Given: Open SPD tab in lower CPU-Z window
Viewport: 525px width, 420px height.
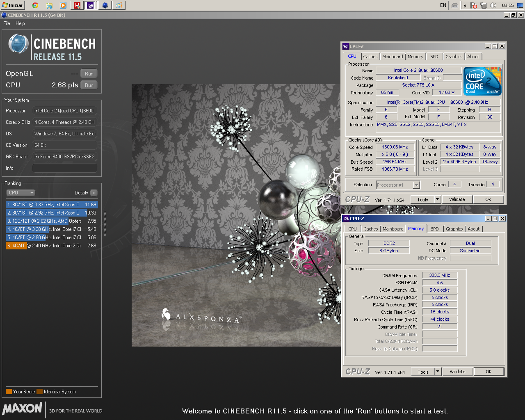Looking at the screenshot, I should 435,229.
